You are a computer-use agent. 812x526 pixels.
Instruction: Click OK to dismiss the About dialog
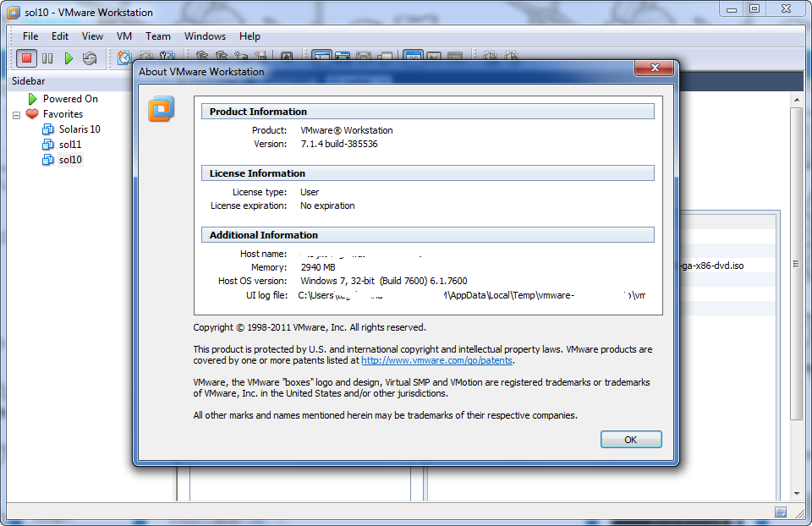pyautogui.click(x=631, y=440)
